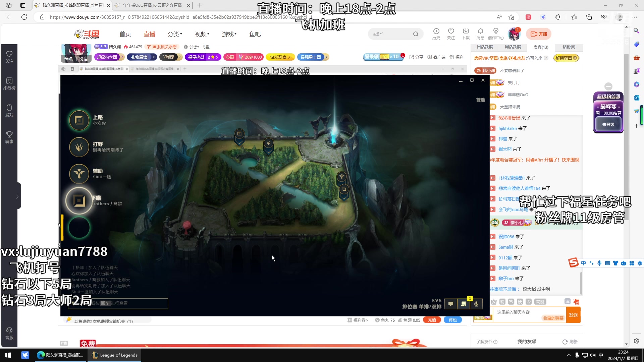Open the 背包 backpack button

pyautogui.click(x=453, y=320)
